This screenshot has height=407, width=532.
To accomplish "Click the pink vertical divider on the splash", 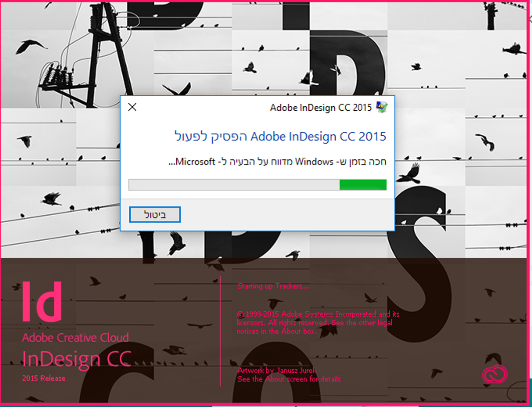I will click(x=220, y=331).
